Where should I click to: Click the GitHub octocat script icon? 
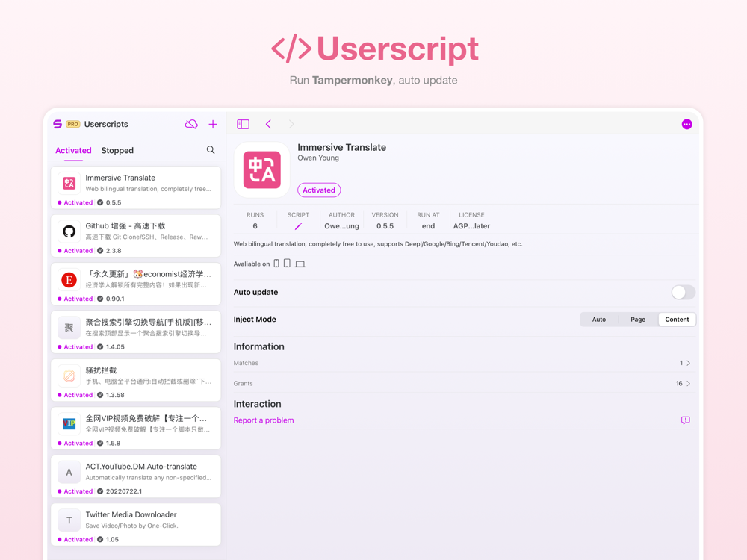[69, 231]
